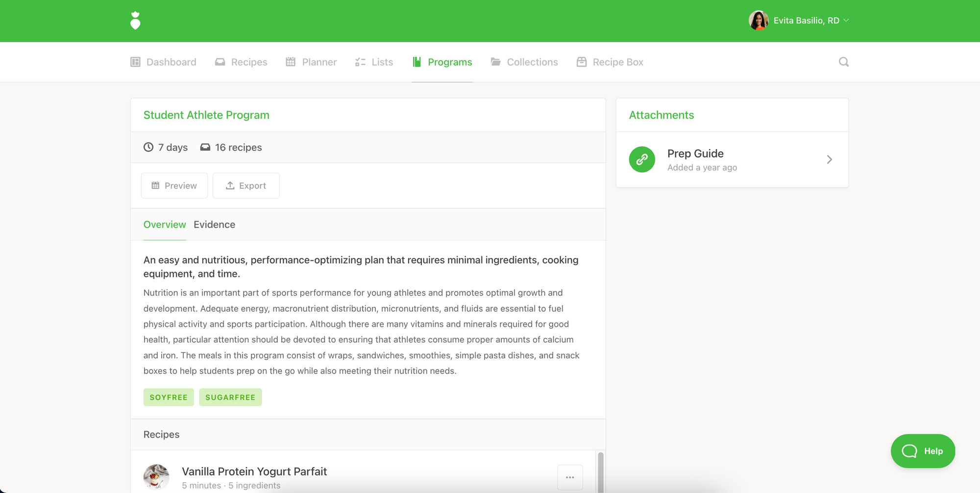Image resolution: width=980 pixels, height=493 pixels.
Task: Select the Programs tab
Action: (442, 62)
